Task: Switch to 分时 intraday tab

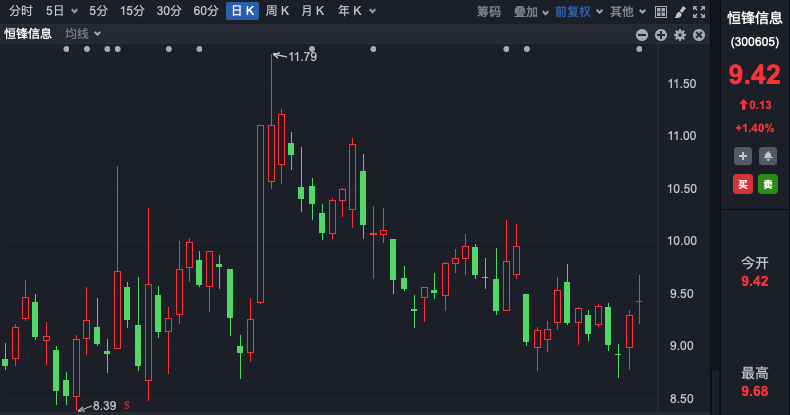Action: (x=21, y=11)
